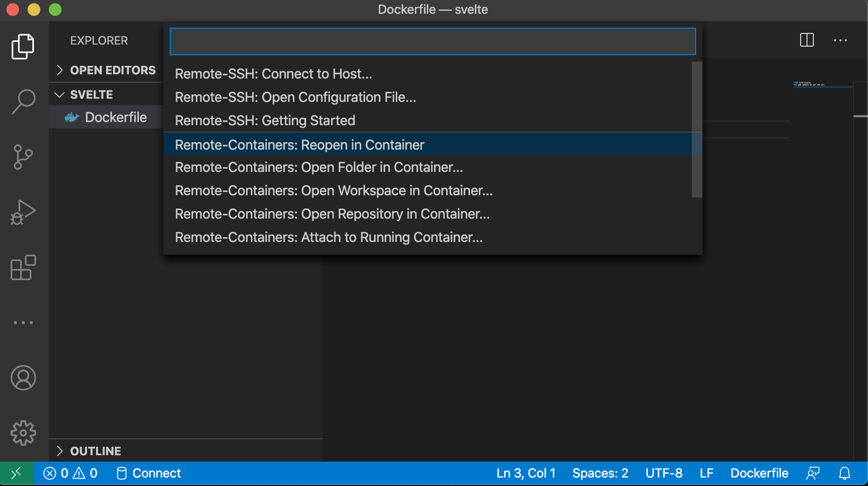Run Remote-SSH: Connect to Host command

(428, 74)
